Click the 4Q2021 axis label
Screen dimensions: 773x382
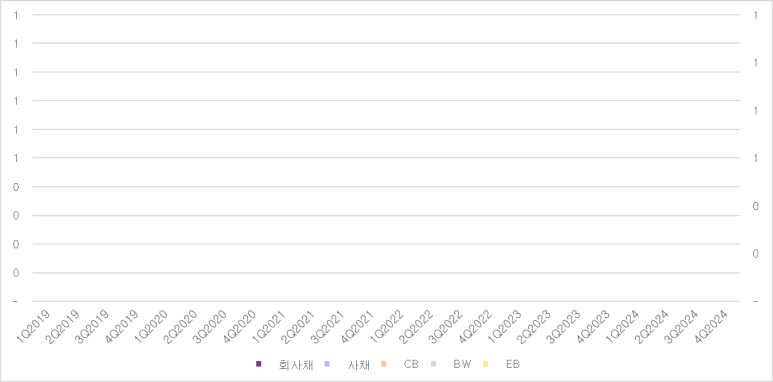pos(358,326)
